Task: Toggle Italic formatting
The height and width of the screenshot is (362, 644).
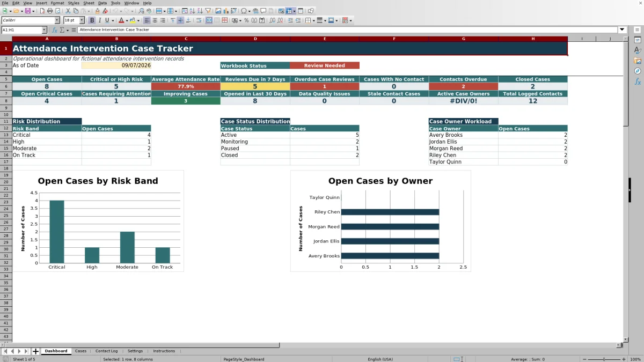Action: (x=100, y=20)
